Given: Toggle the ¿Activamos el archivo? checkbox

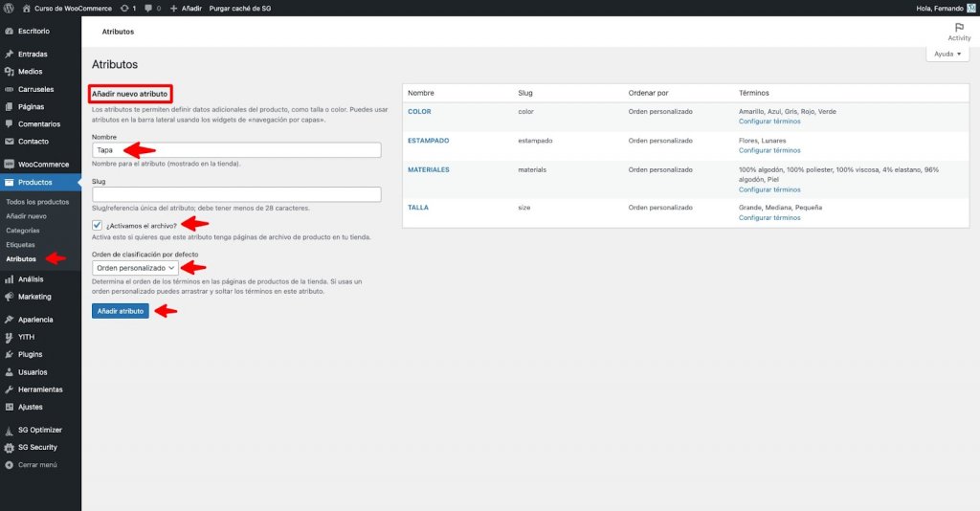Looking at the screenshot, I should (97, 225).
